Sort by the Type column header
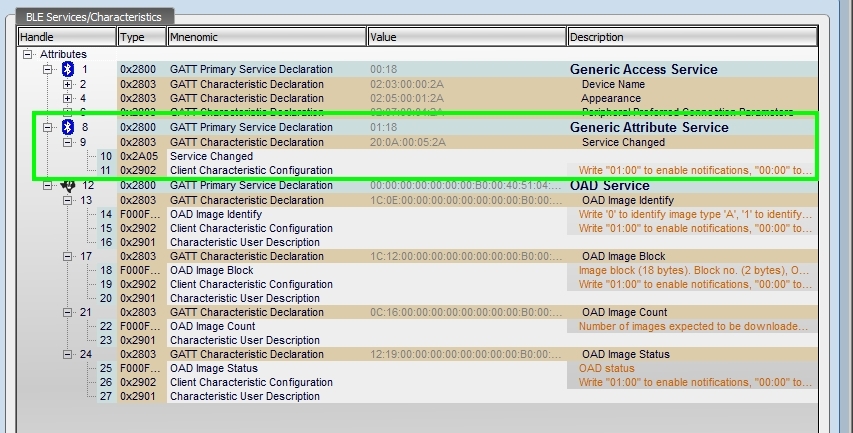Viewport: 853px width, 433px height. (x=142, y=37)
